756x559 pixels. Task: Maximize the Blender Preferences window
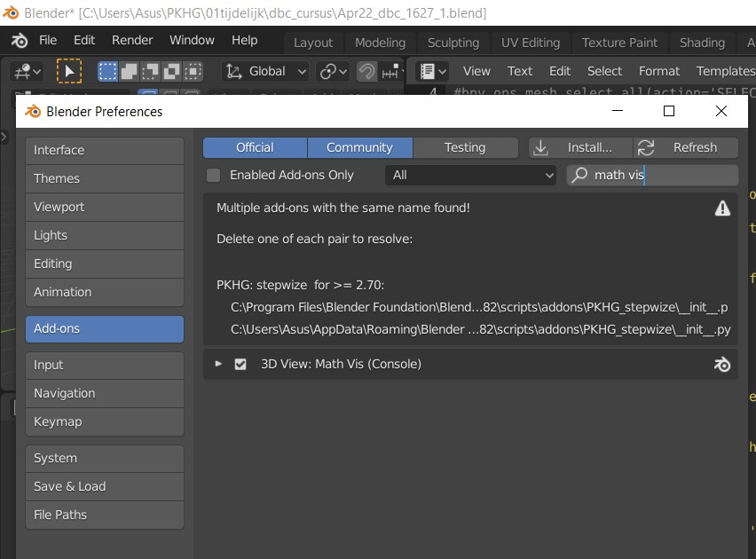click(x=669, y=111)
